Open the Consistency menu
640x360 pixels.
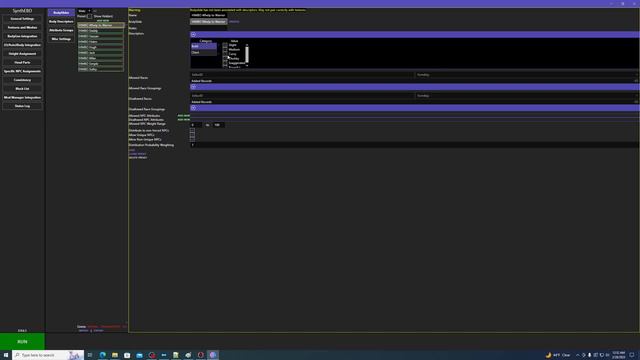coord(22,80)
